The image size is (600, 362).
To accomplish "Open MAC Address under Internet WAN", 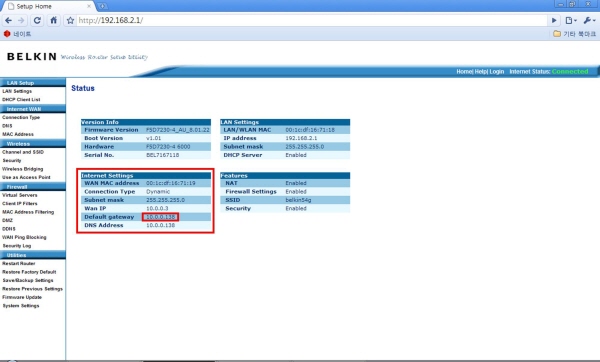I will (18, 134).
